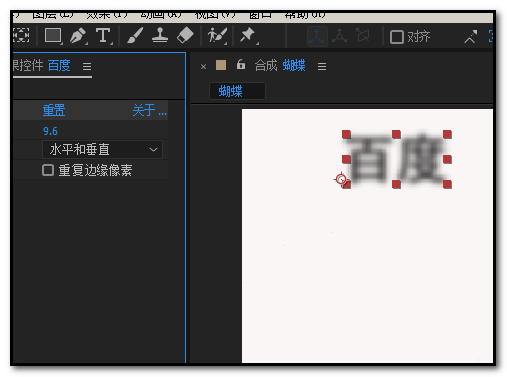Select the Type text tool
This screenshot has width=507, height=377.
click(x=103, y=35)
